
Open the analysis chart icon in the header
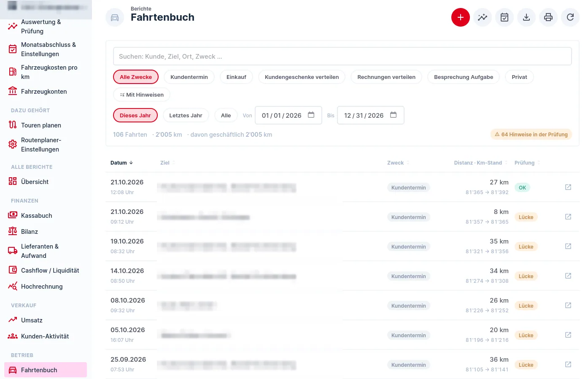pos(483,17)
